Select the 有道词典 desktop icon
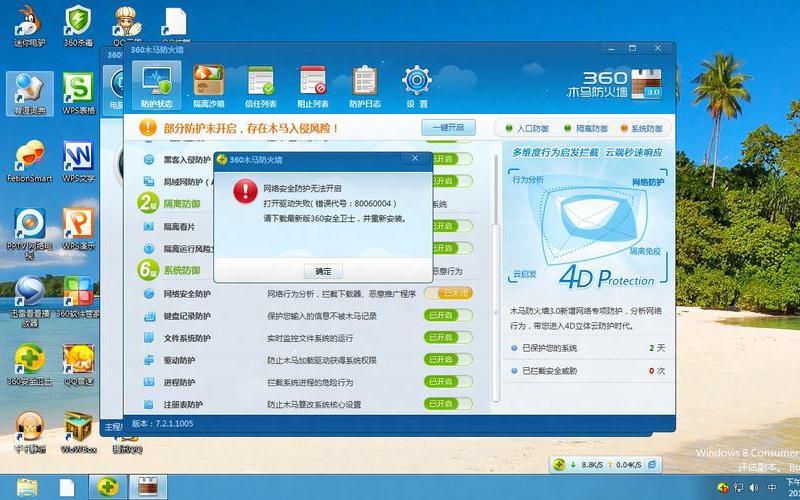The image size is (800, 500). click(x=30, y=94)
